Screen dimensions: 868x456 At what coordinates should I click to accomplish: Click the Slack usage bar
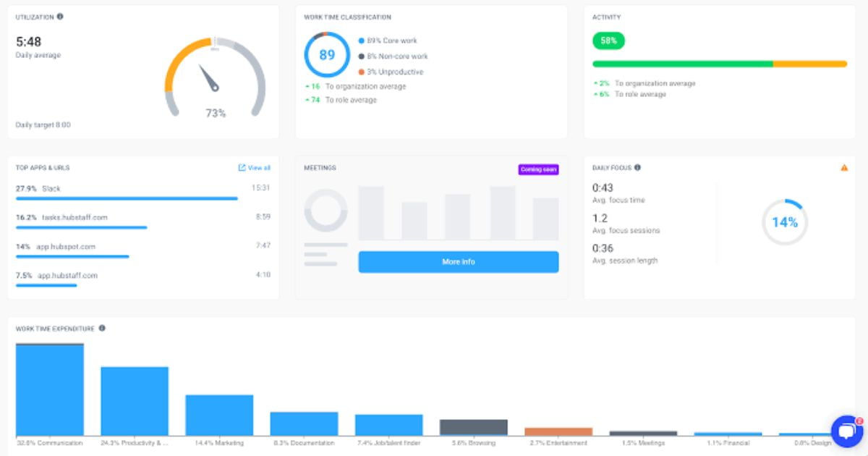(127, 198)
